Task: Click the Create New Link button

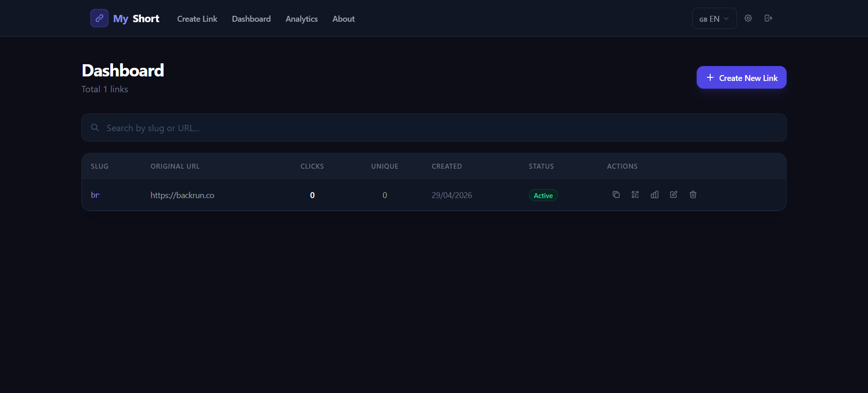Action: (x=741, y=77)
